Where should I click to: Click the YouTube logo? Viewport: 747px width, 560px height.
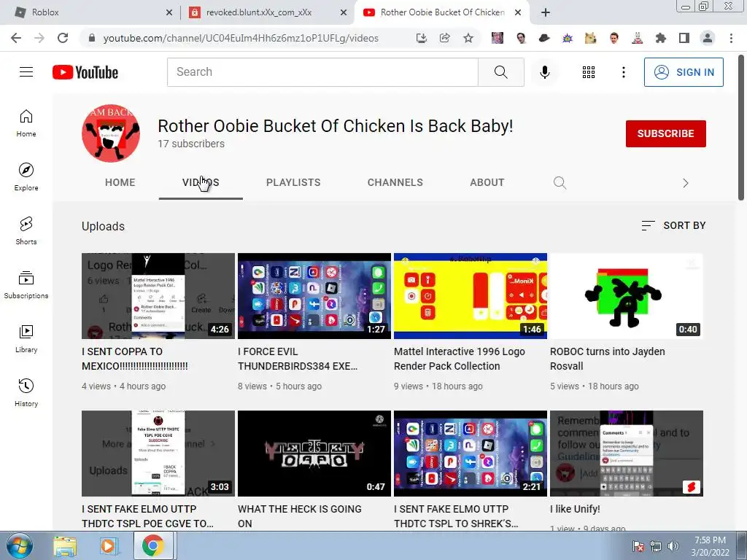pos(85,72)
